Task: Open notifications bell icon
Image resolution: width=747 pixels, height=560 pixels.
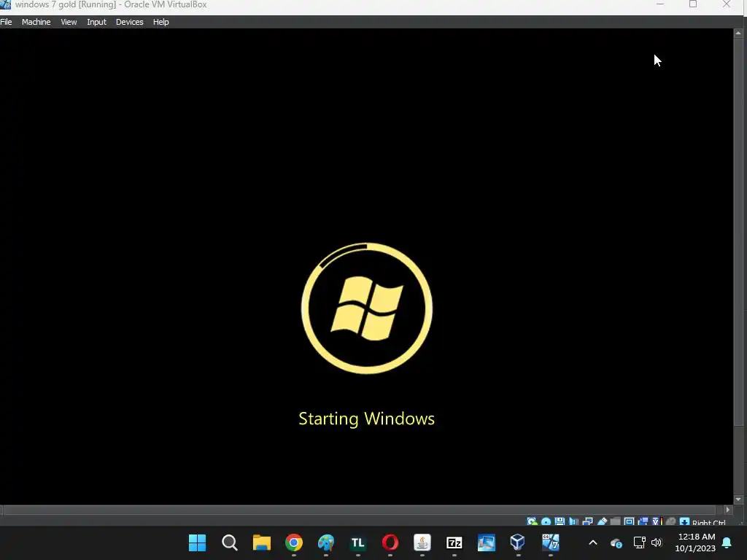Action: [x=727, y=542]
